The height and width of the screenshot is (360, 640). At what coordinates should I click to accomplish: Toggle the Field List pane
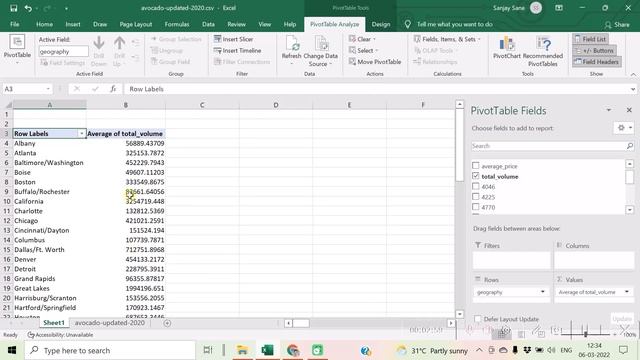(x=590, y=39)
